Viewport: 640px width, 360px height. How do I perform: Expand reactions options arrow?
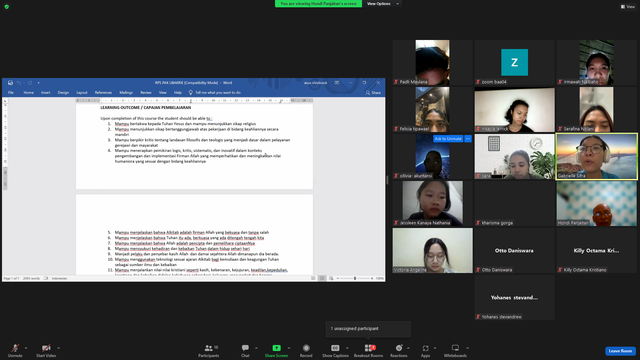pos(408,348)
